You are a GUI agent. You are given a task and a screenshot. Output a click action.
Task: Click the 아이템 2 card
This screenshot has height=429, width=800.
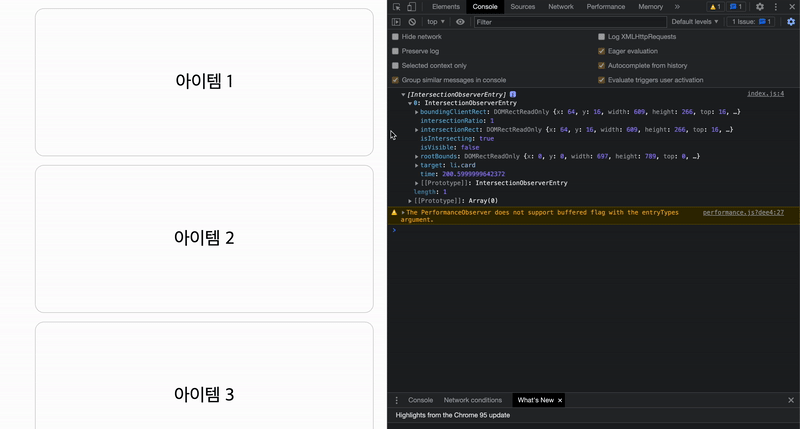204,239
